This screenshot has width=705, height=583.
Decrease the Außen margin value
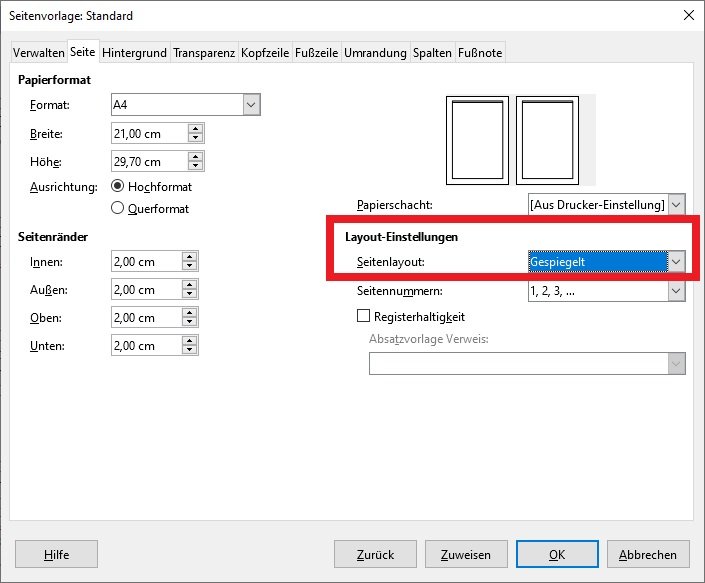[x=190, y=294]
